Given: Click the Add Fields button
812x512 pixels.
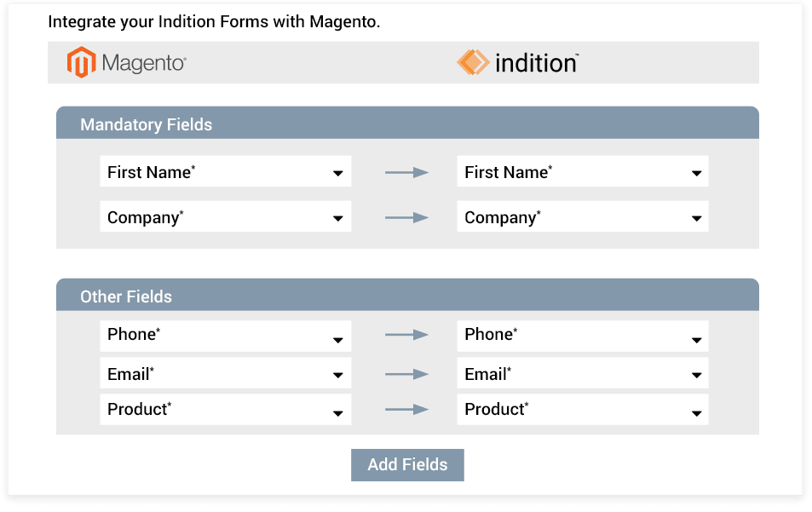Looking at the screenshot, I should coord(407,465).
